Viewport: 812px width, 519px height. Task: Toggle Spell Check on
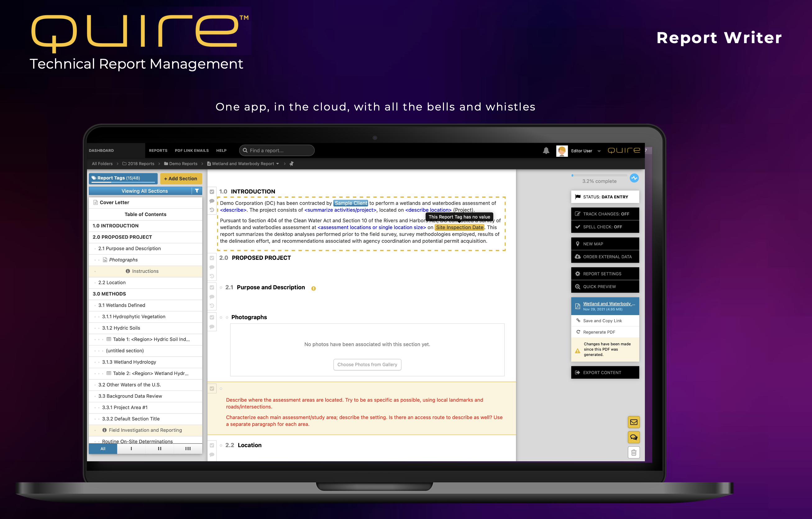(x=605, y=227)
